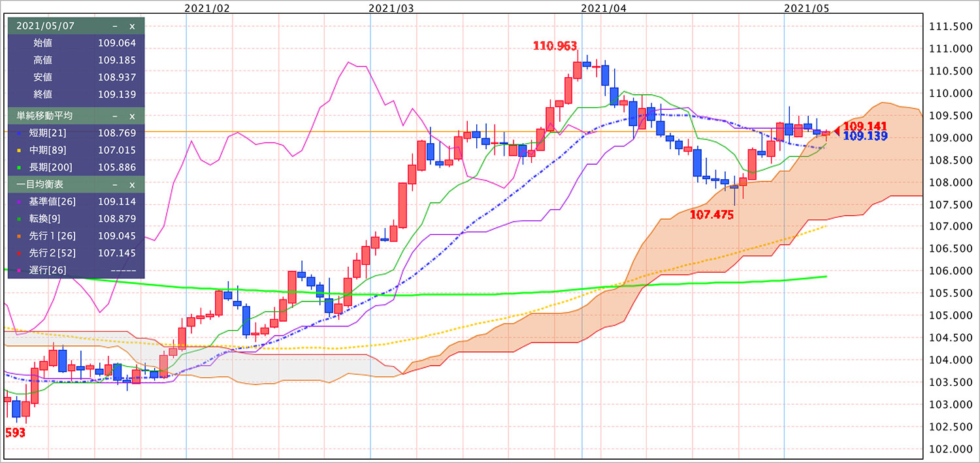Viewport: 980px width, 463px height.
Task: Click the 110.963 high price label
Action: [x=555, y=46]
